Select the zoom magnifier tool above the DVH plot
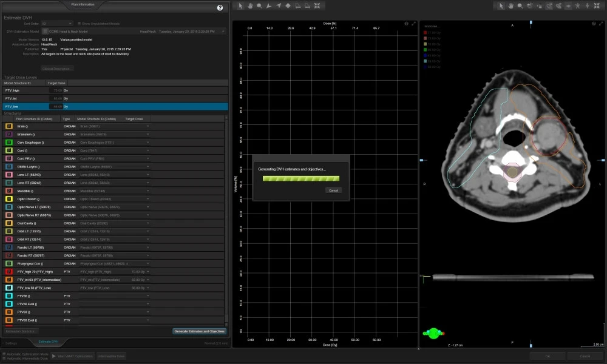 tap(260, 5)
